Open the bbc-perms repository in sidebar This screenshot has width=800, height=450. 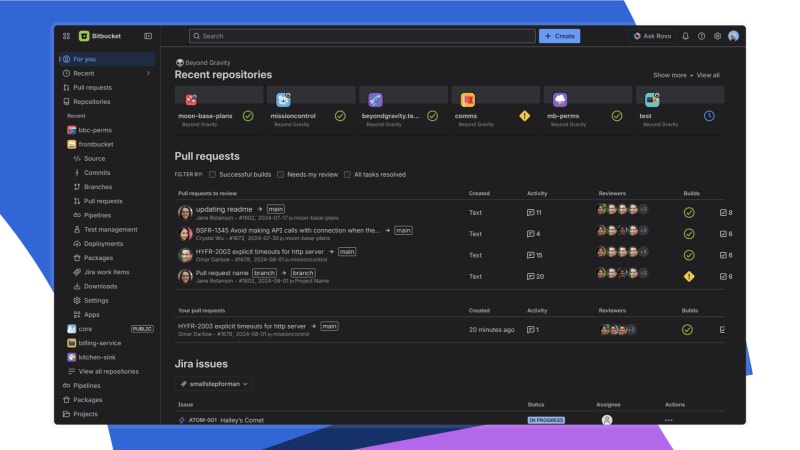click(95, 130)
